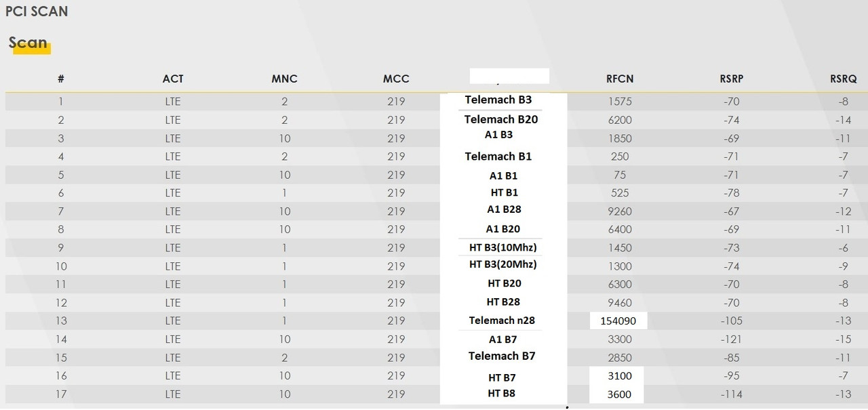
Task: Click RSRQ value -14
Action: tap(844, 120)
